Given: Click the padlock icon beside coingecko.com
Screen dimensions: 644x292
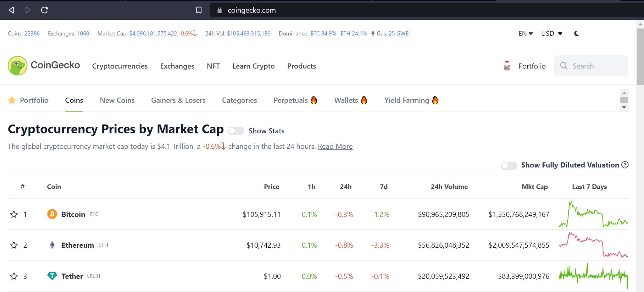Looking at the screenshot, I should pyautogui.click(x=219, y=10).
